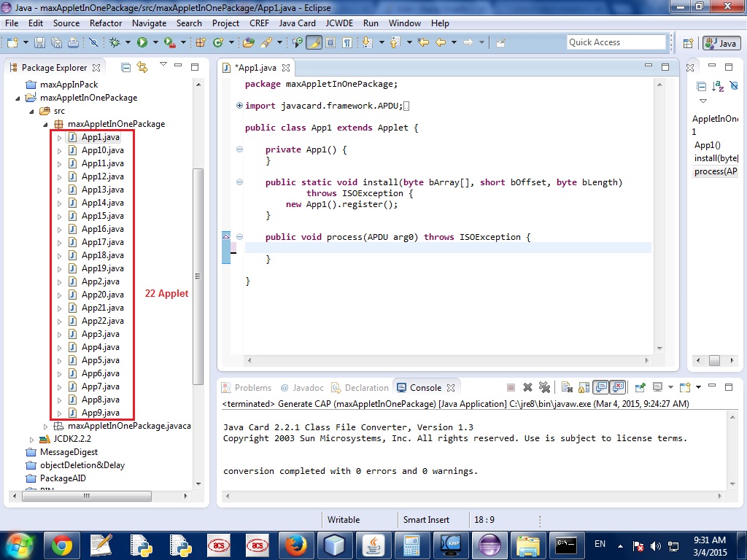
Task: Start debugging with the bug icon
Action: pyautogui.click(x=115, y=43)
